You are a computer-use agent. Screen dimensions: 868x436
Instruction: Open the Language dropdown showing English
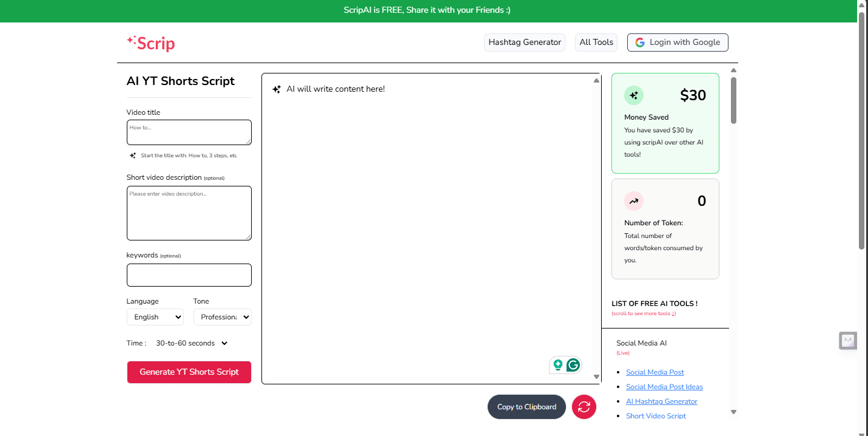click(155, 317)
